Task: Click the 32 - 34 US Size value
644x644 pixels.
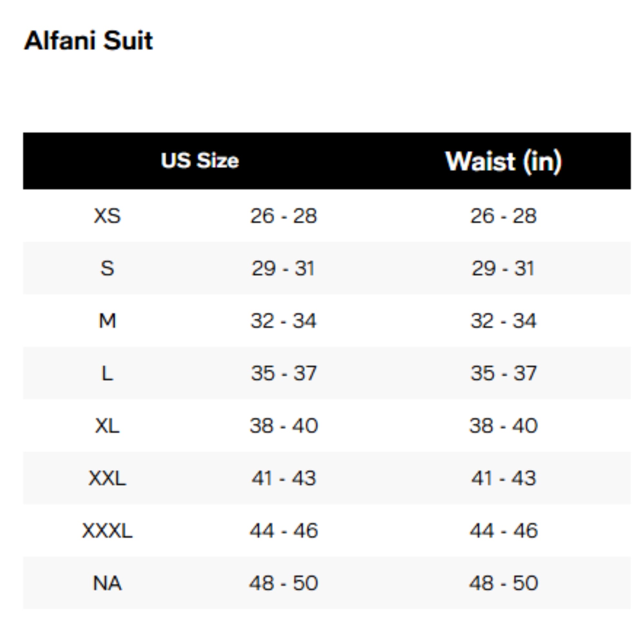Action: 284,321
